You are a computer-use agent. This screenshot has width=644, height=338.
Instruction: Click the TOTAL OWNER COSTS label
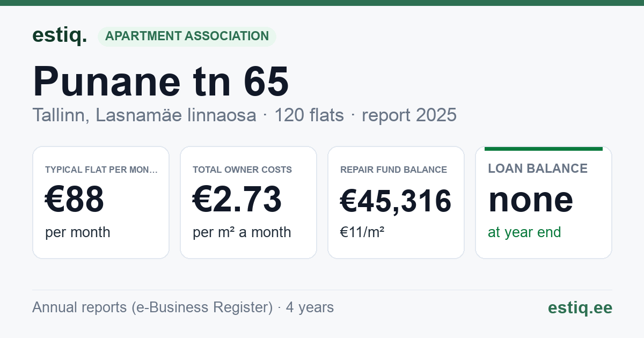(242, 170)
